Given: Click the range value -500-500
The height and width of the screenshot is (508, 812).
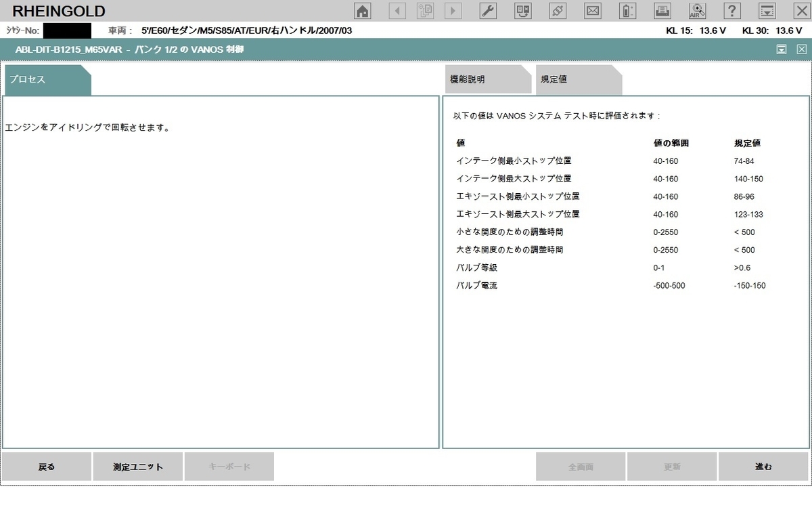Looking at the screenshot, I should [669, 286].
